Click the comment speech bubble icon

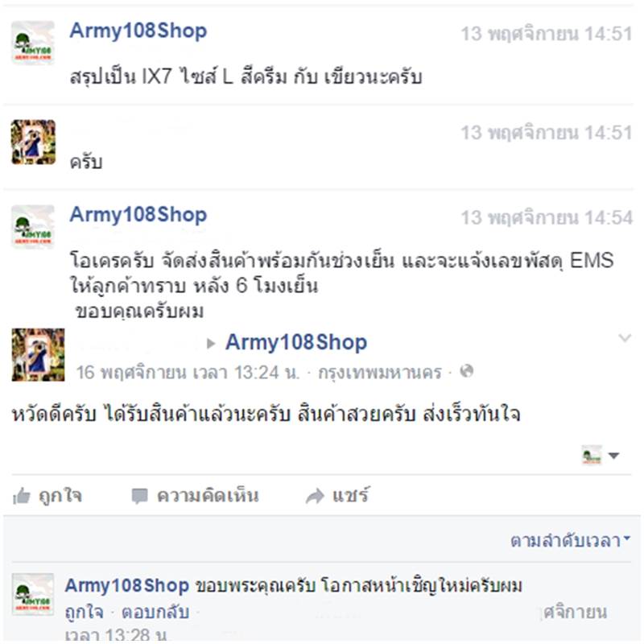[x=139, y=496]
